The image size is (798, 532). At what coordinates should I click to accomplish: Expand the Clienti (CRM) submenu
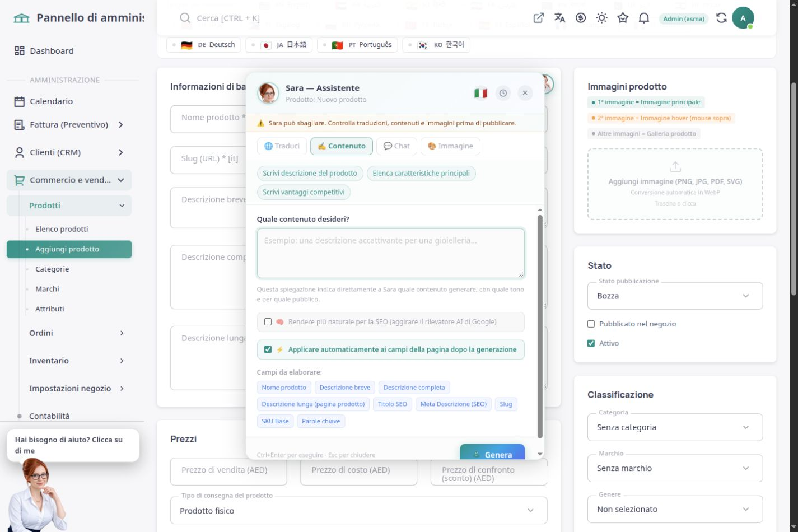[x=121, y=152]
